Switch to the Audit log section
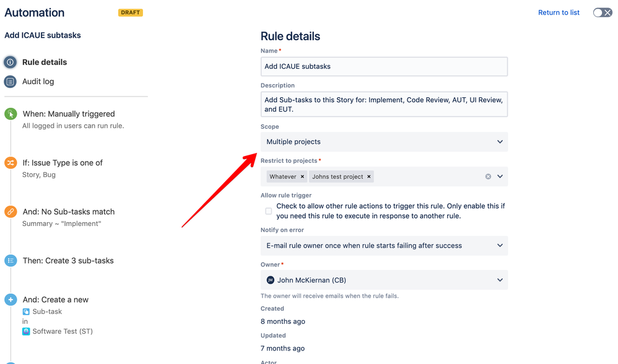Screen dimensions: 618x364 pyautogui.click(x=37, y=80)
